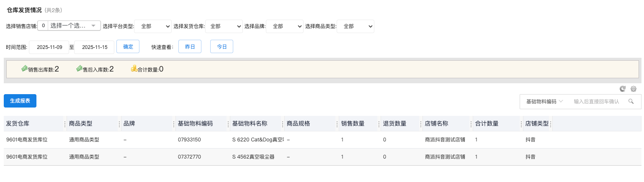Click the column handle icon after 发货仓库

pos(64,124)
